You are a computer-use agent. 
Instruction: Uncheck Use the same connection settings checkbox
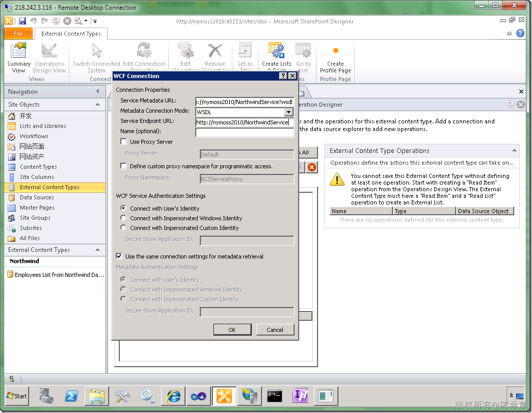click(119, 256)
